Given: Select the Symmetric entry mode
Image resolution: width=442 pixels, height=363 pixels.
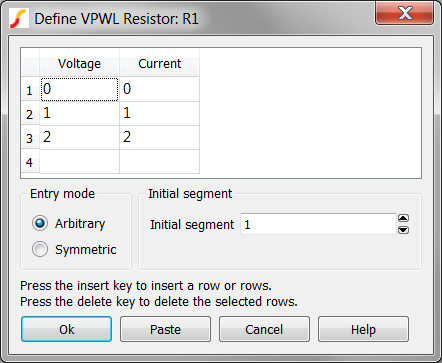Looking at the screenshot, I should (x=40, y=249).
